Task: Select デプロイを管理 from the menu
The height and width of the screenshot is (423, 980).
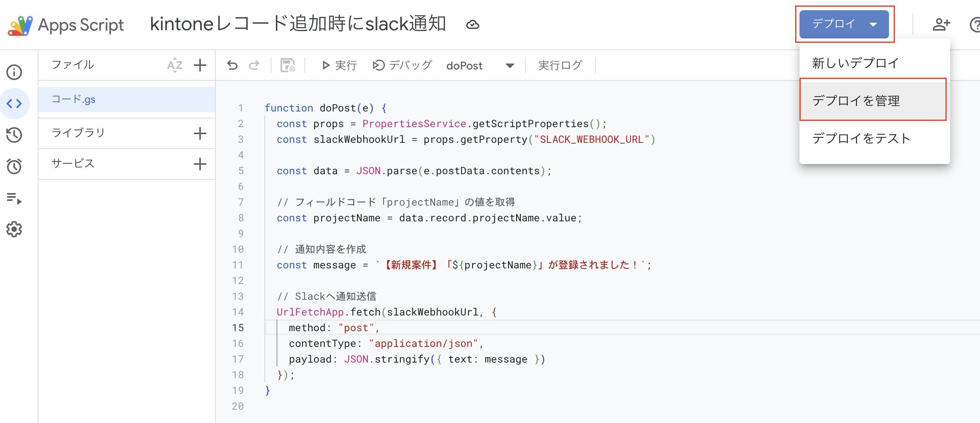Action: pyautogui.click(x=858, y=100)
